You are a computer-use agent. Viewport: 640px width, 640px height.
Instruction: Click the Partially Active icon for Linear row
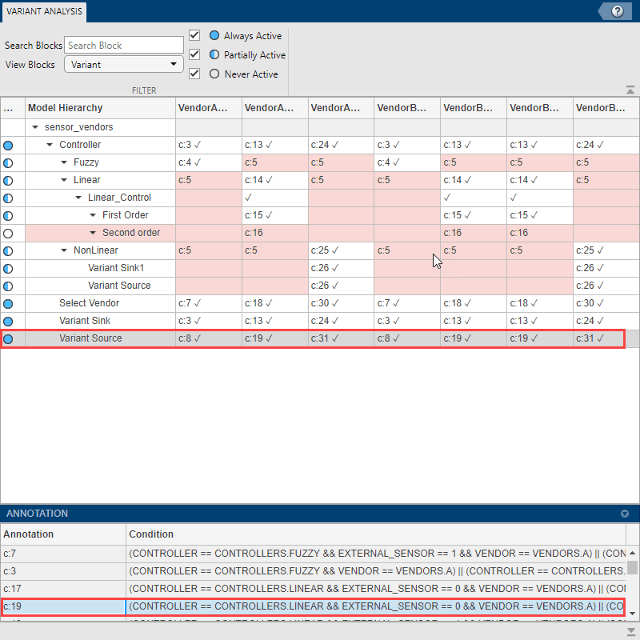[8, 180]
